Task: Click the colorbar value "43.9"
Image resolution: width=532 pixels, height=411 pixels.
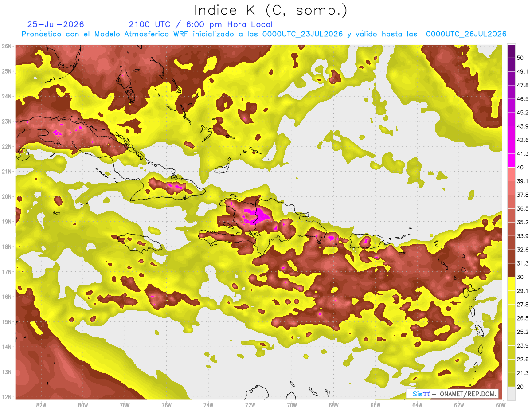Action: [523, 126]
